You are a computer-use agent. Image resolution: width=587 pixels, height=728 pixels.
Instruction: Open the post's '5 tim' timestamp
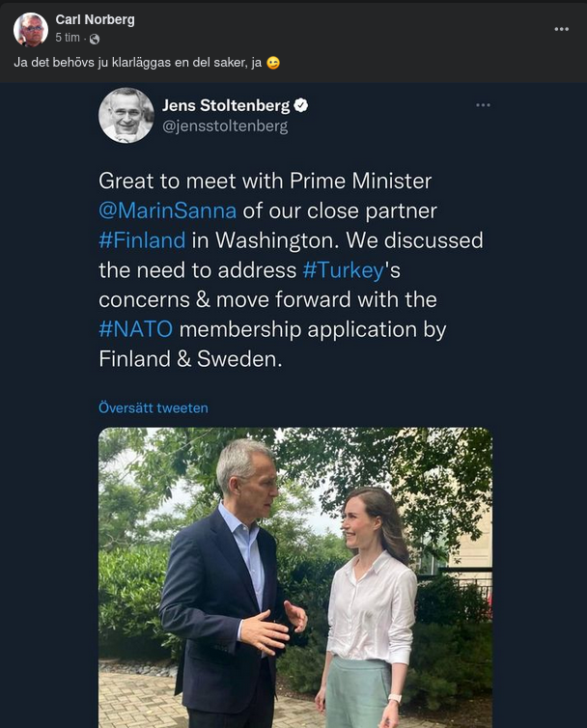point(68,38)
